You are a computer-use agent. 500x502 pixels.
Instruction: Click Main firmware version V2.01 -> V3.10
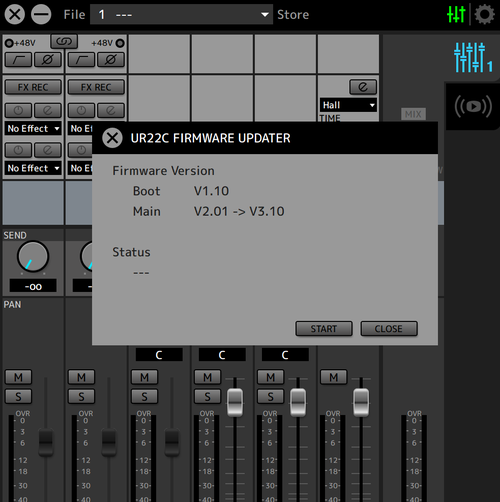[x=239, y=211]
